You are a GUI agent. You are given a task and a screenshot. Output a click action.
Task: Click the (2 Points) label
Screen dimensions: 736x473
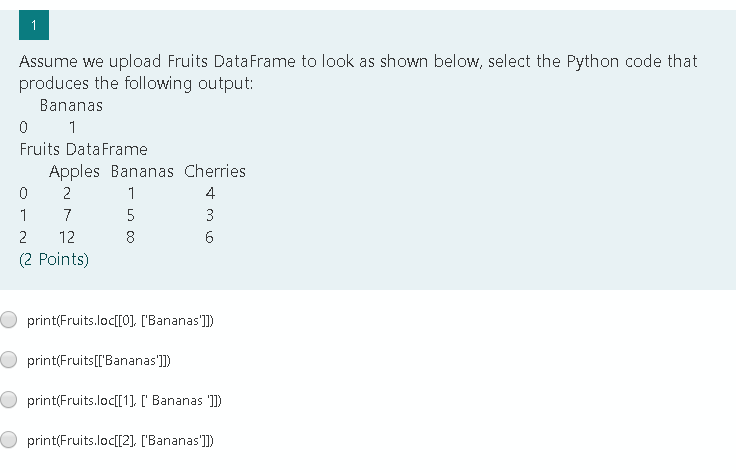[x=54, y=260]
